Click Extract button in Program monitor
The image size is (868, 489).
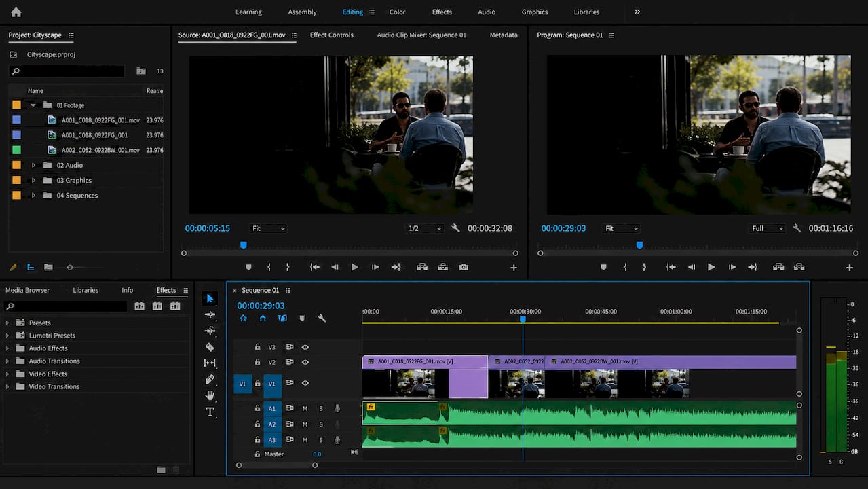[799, 267]
